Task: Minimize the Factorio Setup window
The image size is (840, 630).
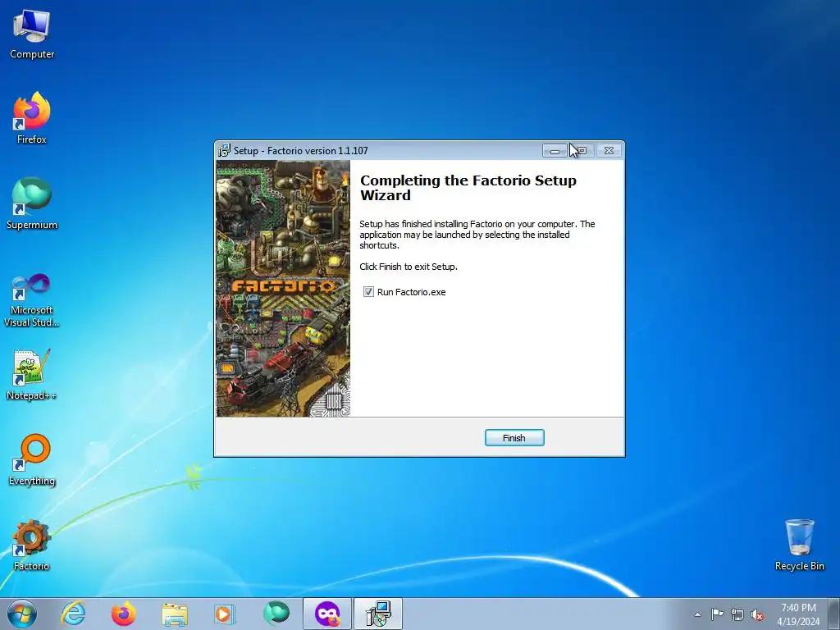Action: 555,151
